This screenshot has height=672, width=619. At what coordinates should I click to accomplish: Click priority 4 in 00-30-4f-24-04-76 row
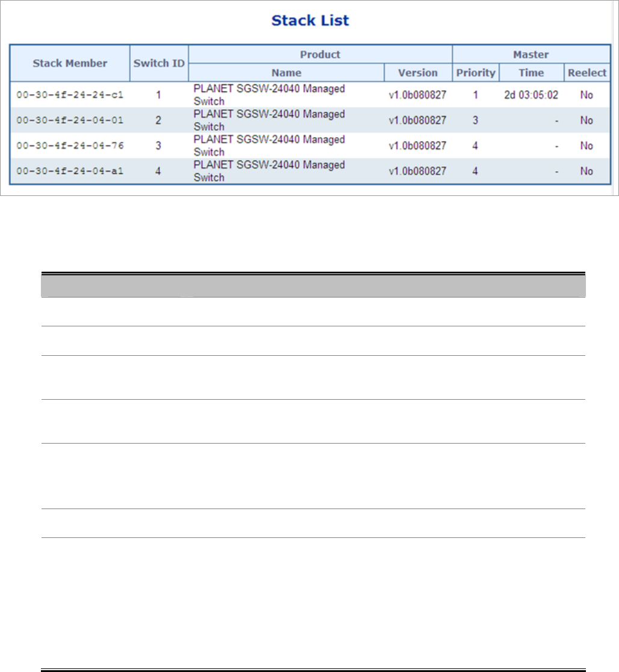coord(475,145)
